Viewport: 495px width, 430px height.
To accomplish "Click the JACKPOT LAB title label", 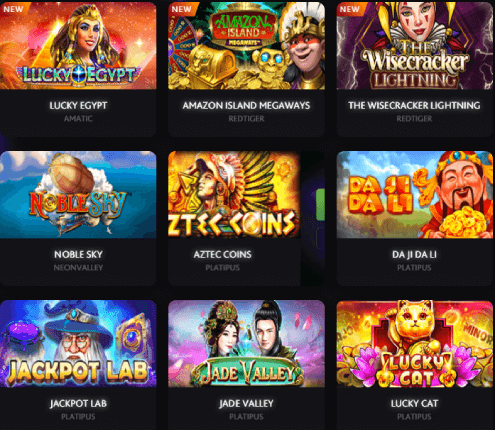I will pos(78,404).
